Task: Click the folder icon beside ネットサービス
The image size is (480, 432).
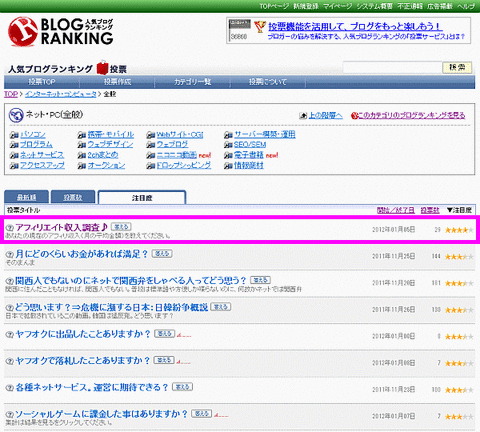Action: pos(14,155)
